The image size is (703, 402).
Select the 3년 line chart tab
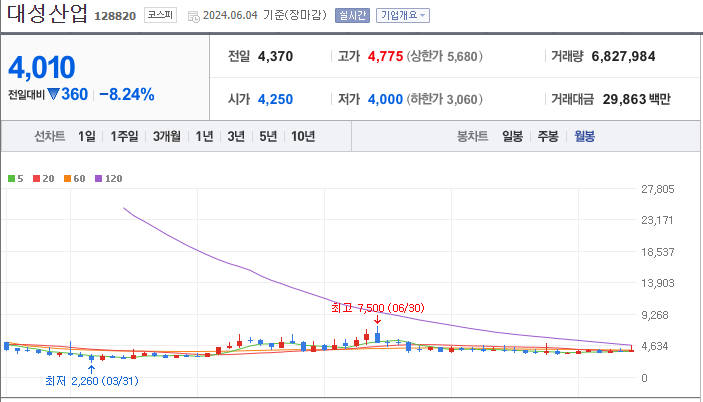[x=236, y=136]
